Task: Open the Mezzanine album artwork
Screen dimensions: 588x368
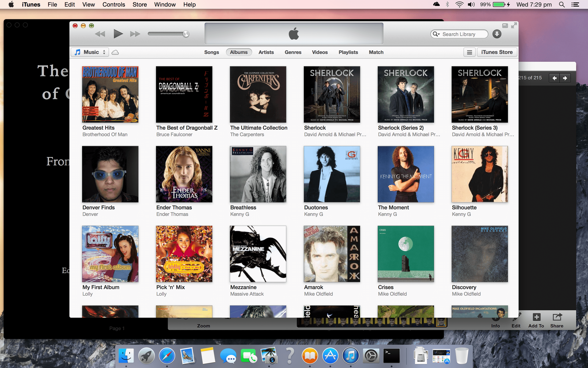Action: coord(258,254)
